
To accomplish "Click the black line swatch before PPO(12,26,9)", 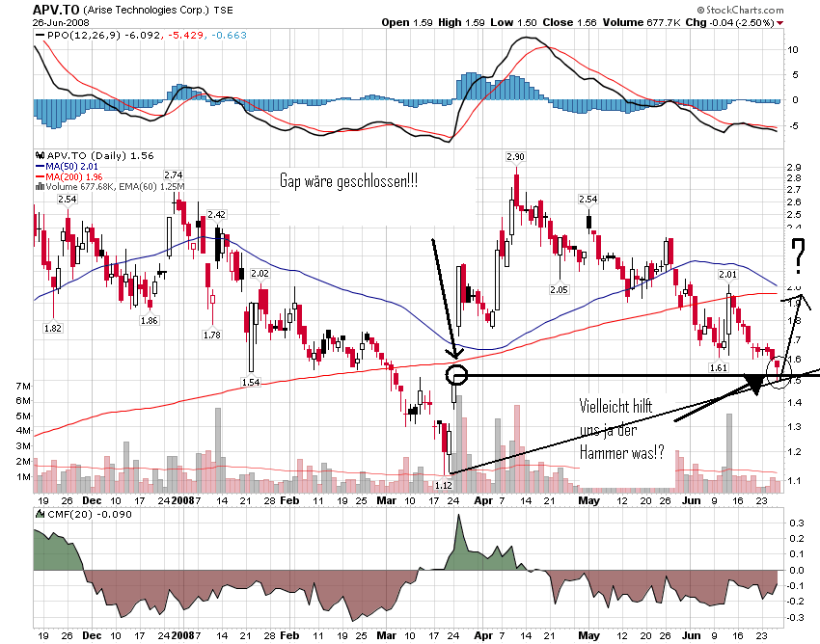I will [40, 35].
